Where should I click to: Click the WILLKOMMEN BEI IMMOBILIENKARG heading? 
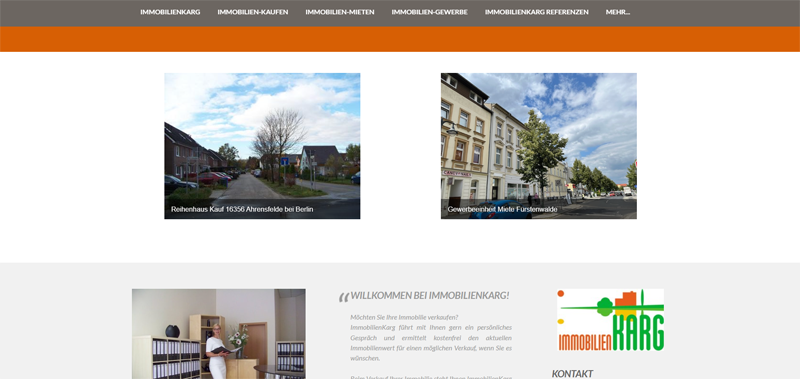point(430,295)
